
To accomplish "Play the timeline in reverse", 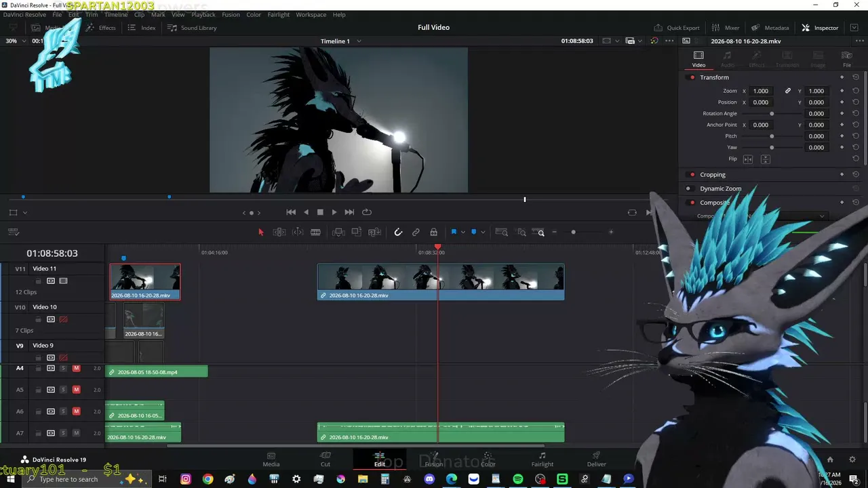I will [306, 212].
